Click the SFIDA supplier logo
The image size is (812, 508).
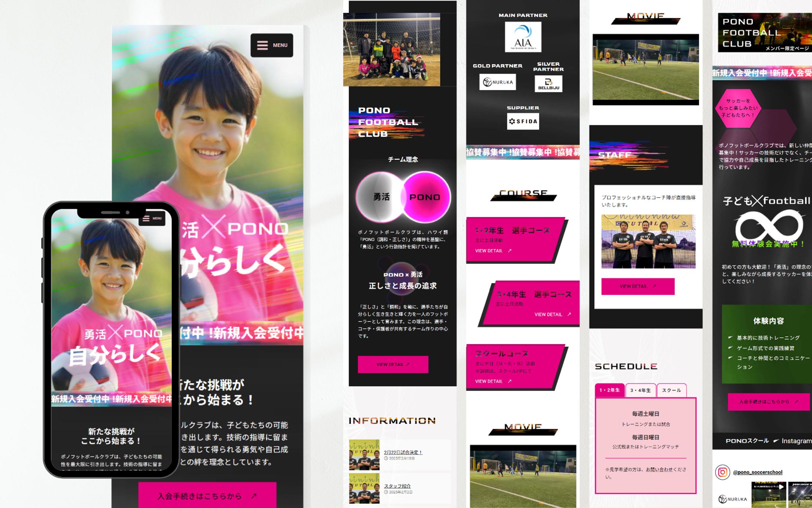click(523, 121)
